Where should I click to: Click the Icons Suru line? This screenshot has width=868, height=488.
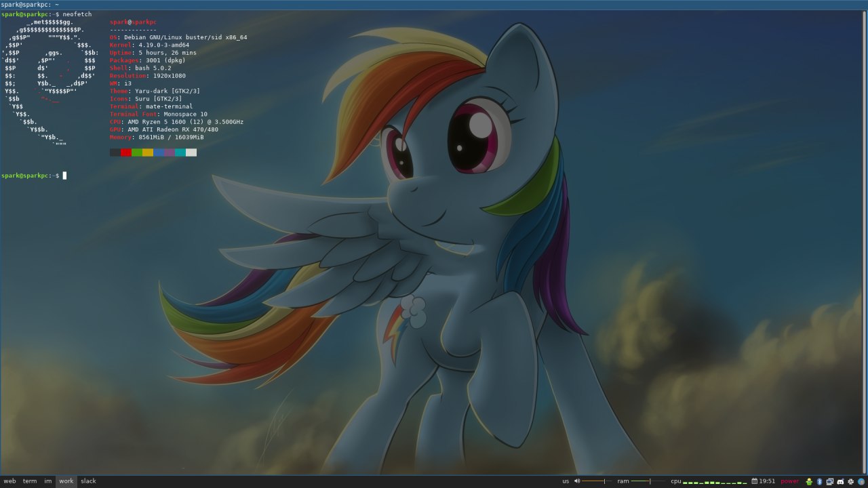click(146, 99)
